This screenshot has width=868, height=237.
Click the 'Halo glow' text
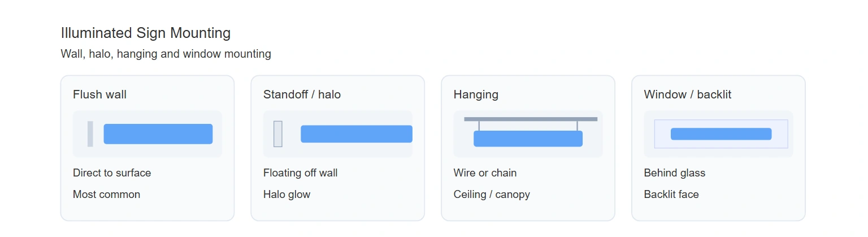(287, 195)
